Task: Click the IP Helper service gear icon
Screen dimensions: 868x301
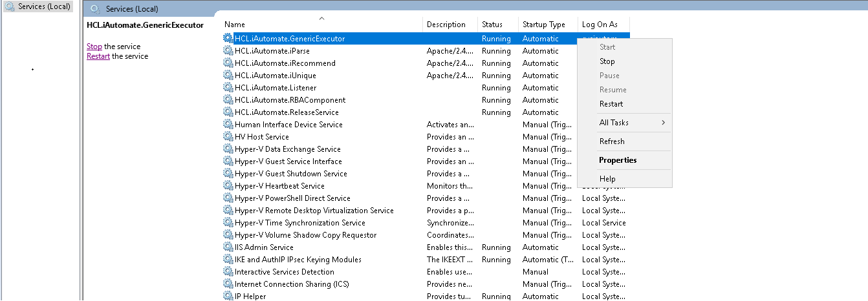Action: click(228, 296)
